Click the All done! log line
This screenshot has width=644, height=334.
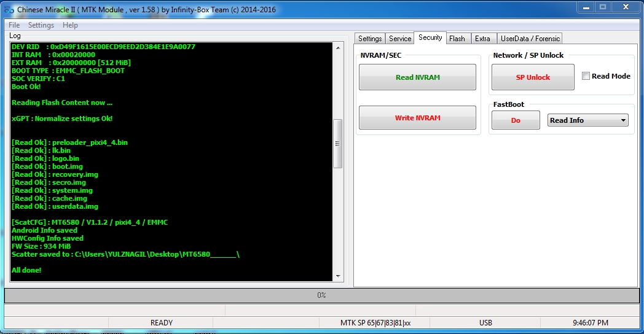point(26,270)
